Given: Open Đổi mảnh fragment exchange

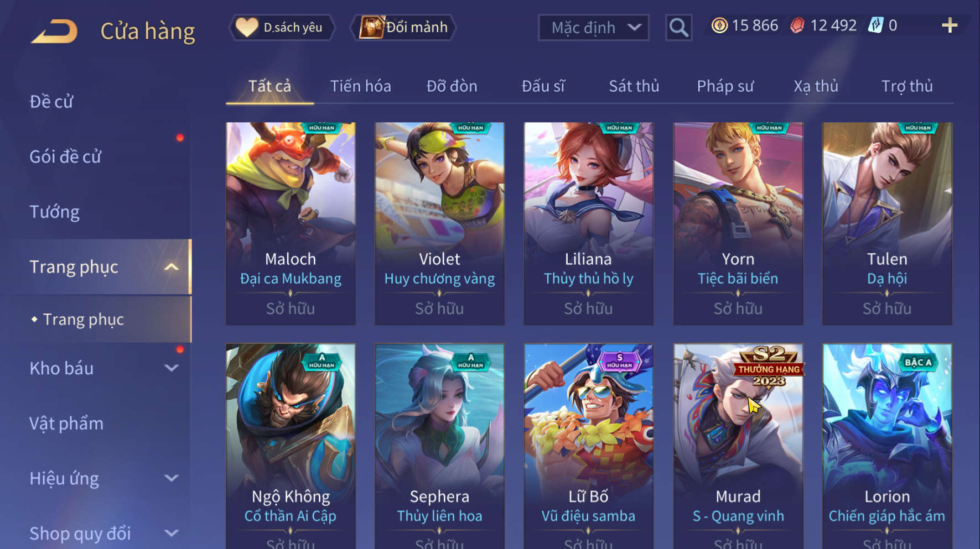Looking at the screenshot, I should point(403,27).
